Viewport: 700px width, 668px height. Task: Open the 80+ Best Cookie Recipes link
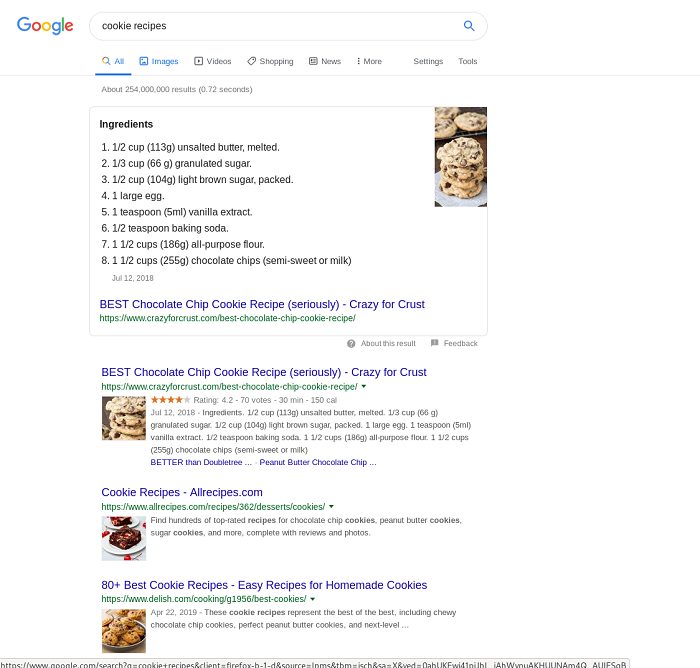coord(264,585)
